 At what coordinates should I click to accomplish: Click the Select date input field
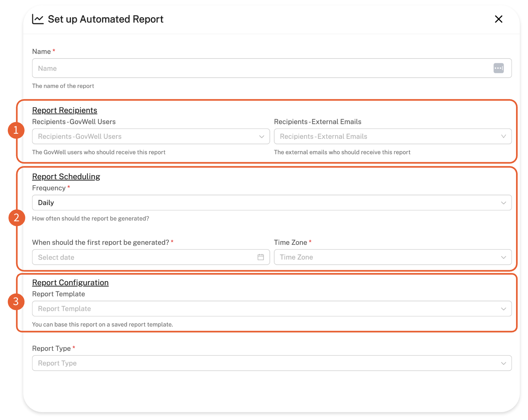[144, 257]
